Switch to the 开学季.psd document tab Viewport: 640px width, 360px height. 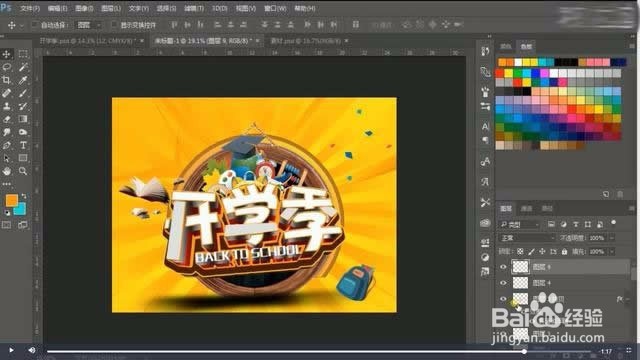coord(87,41)
